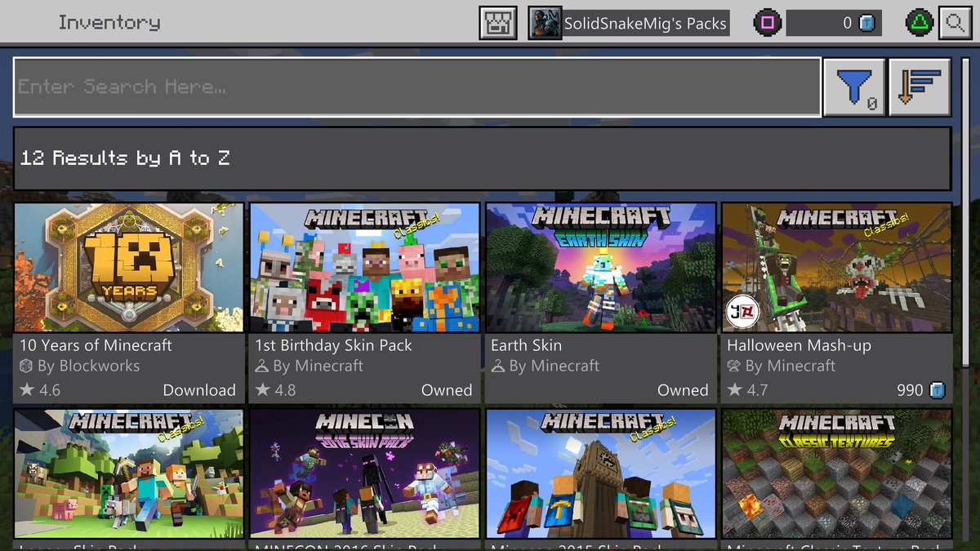
Task: Click the Minecoin icon in the balance box
Action: (867, 24)
